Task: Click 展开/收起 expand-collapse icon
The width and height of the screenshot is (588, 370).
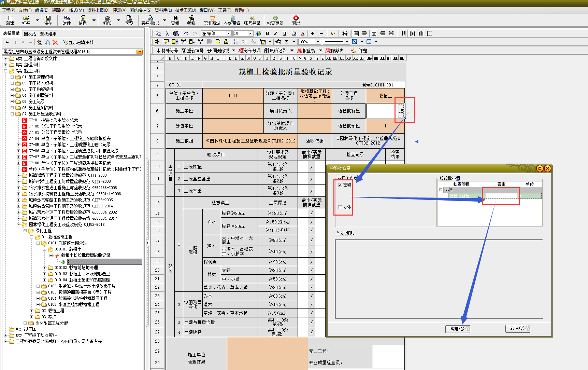Action: tap(150, 20)
